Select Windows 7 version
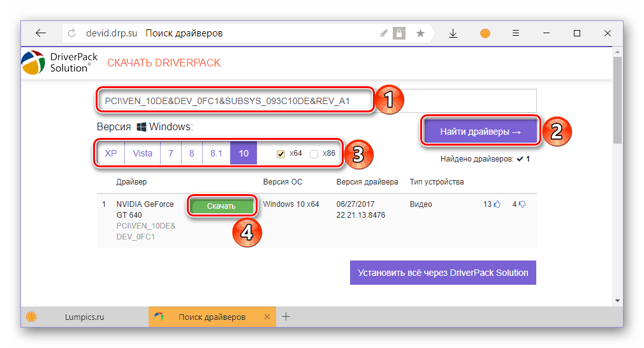Image resolution: width=644 pixels, height=348 pixels. [x=171, y=153]
